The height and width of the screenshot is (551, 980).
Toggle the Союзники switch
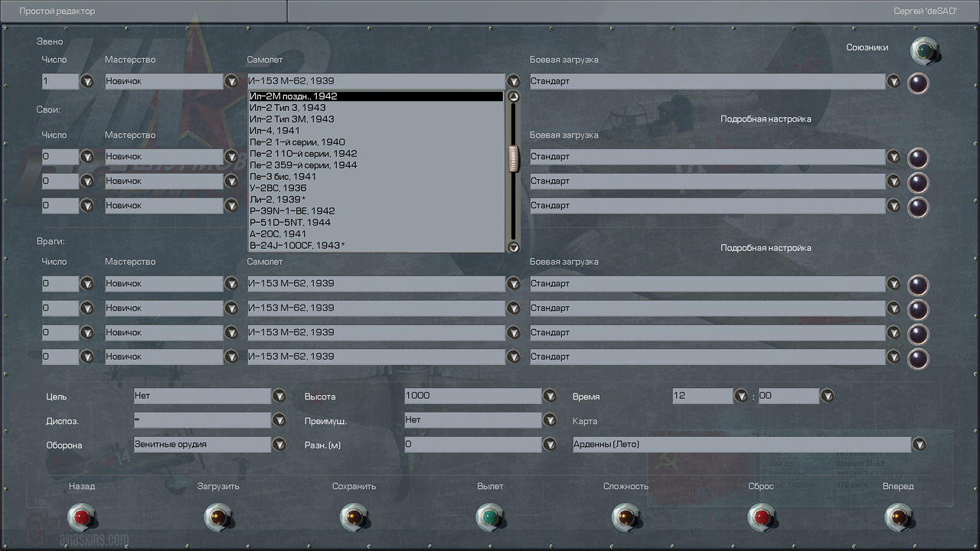[x=925, y=51]
